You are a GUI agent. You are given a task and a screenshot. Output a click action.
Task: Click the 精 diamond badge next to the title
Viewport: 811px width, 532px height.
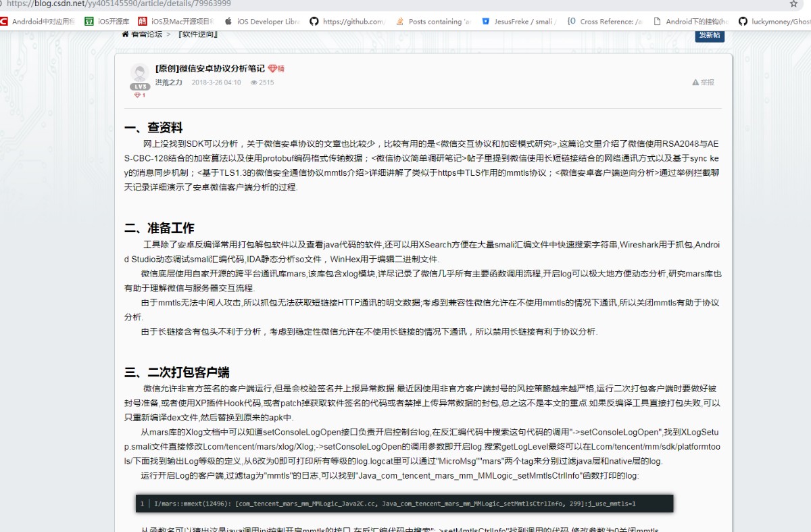[x=276, y=68]
